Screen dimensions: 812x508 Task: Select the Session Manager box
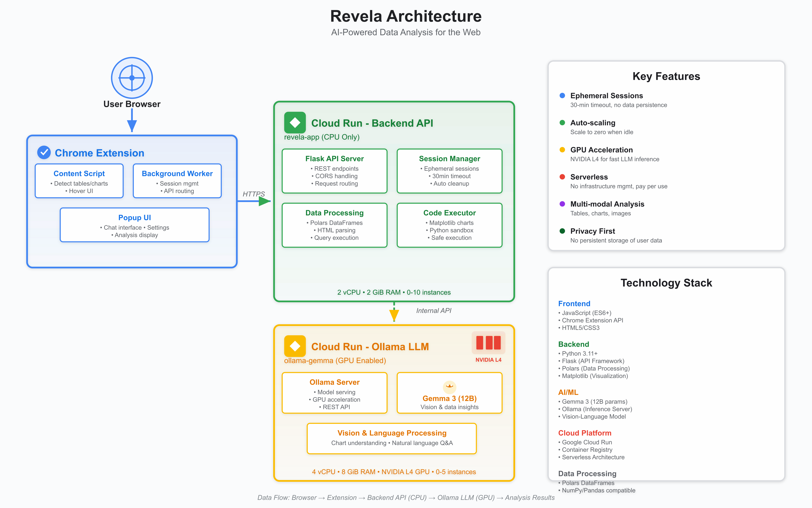(449, 171)
